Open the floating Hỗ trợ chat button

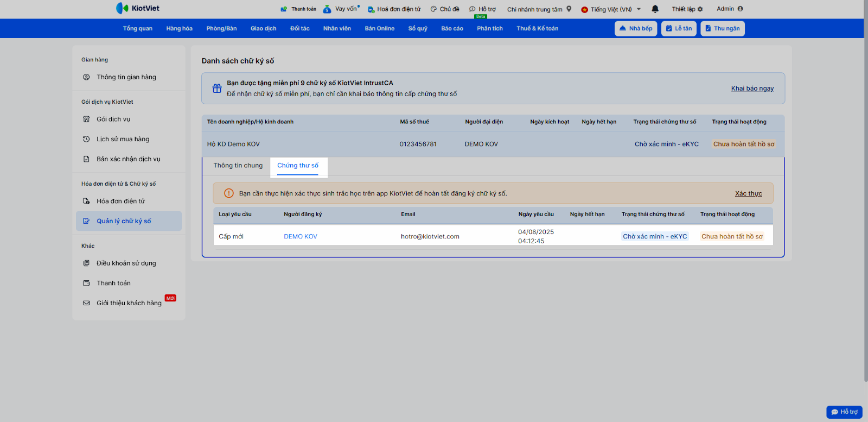[x=844, y=412]
